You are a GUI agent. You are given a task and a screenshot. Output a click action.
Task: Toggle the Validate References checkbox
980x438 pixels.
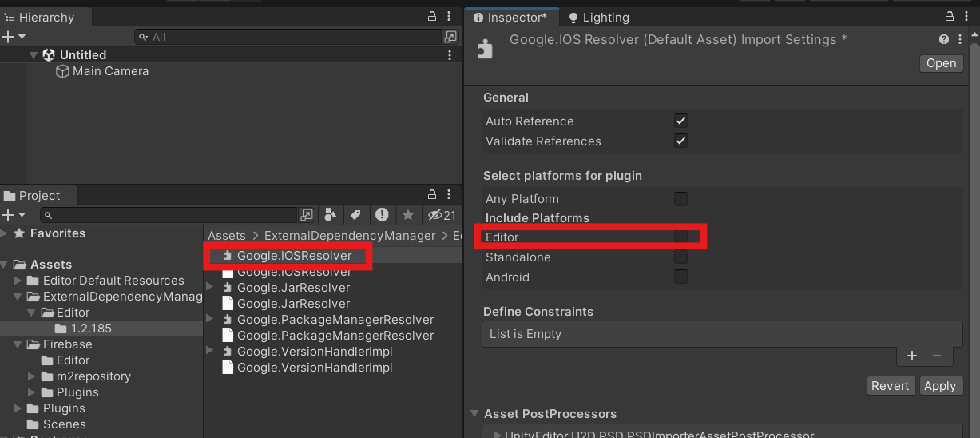tap(680, 141)
